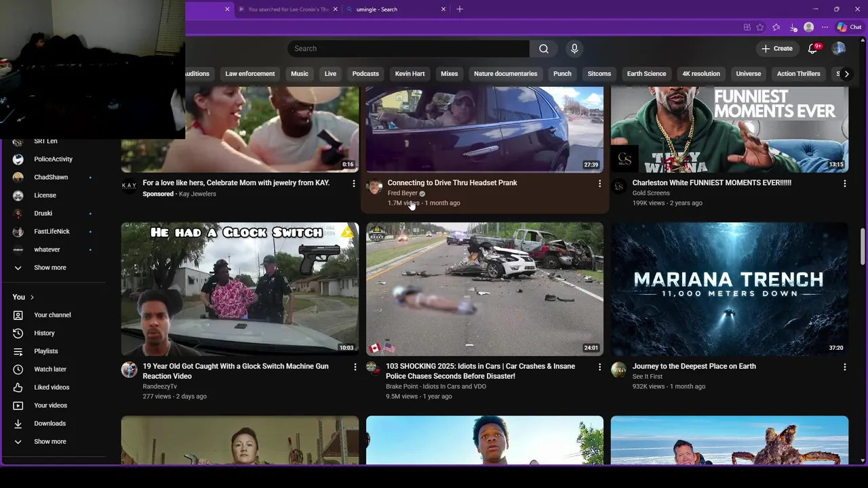Select the 4K resolution category chip

coord(701,74)
